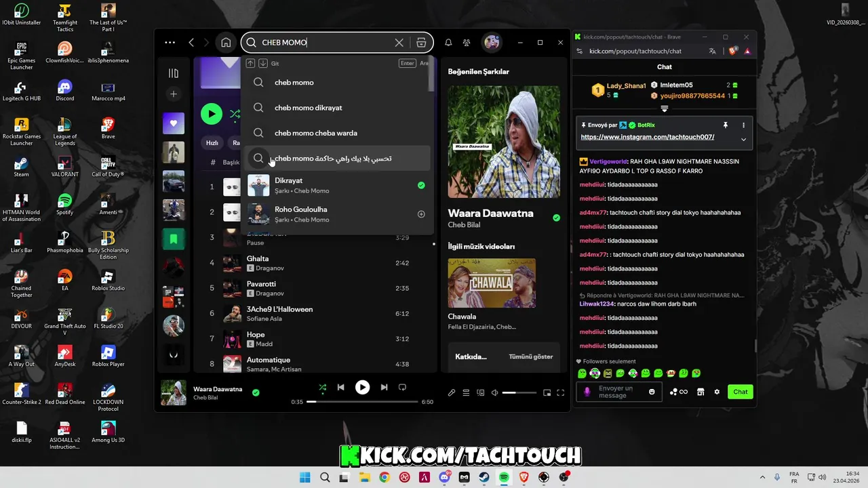The height and width of the screenshot is (488, 868).
Task: Unpin the pinned chat message pin icon
Action: pos(725,125)
